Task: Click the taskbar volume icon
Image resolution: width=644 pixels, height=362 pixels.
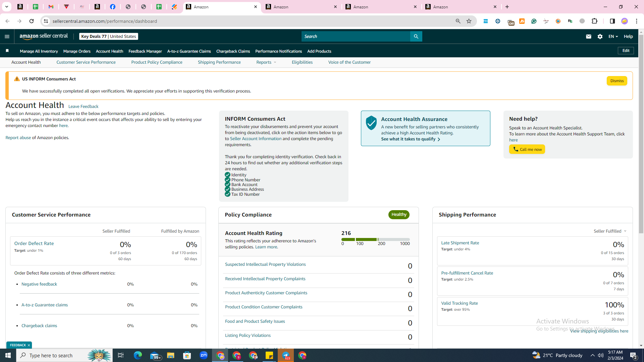Action: click(x=601, y=355)
